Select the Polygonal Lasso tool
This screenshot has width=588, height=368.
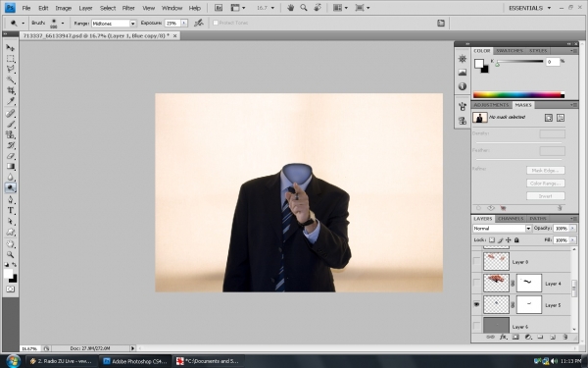[x=10, y=69]
